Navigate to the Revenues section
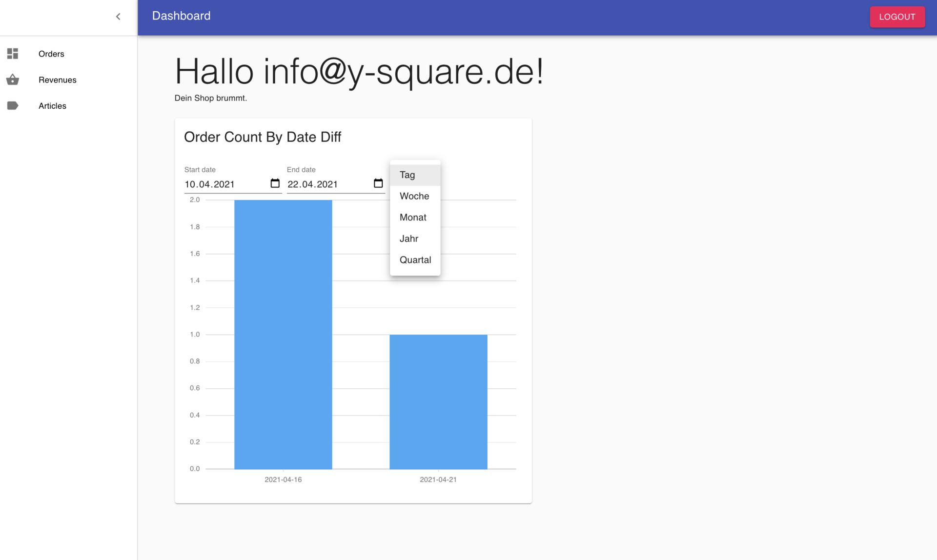 click(x=58, y=80)
